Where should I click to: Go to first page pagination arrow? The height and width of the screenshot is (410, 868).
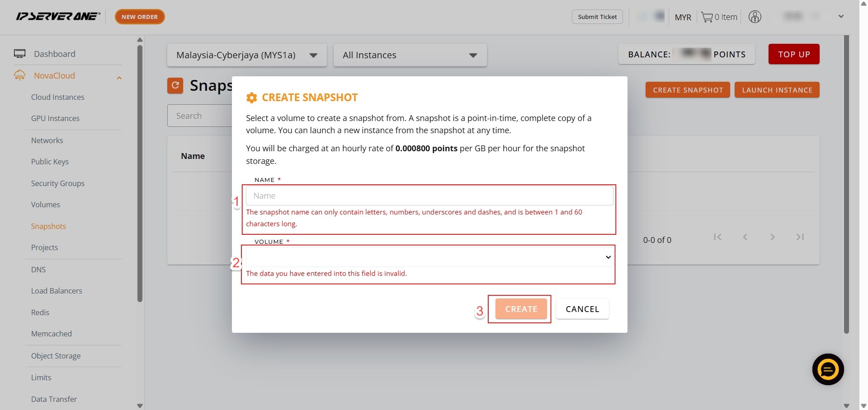pyautogui.click(x=717, y=237)
